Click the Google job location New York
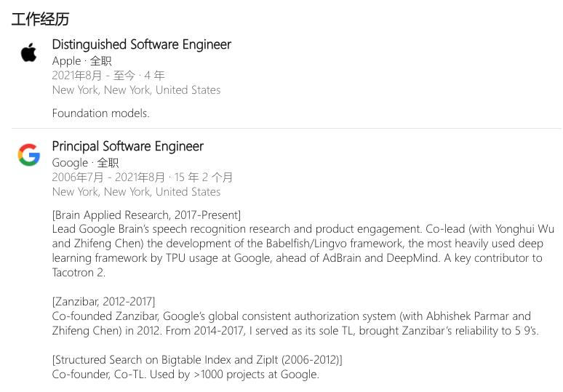Image resolution: width=563 pixels, height=392 pixels. 136,192
